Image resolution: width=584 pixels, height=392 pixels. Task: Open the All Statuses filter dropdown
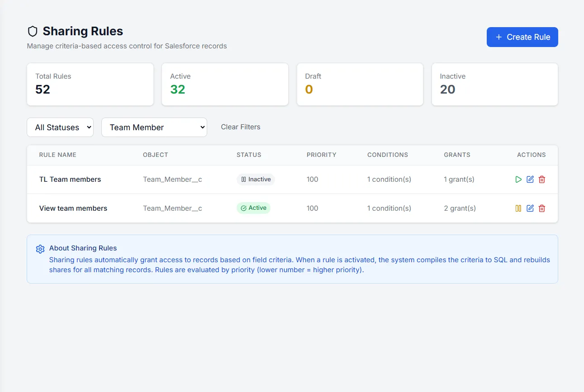pyautogui.click(x=60, y=128)
